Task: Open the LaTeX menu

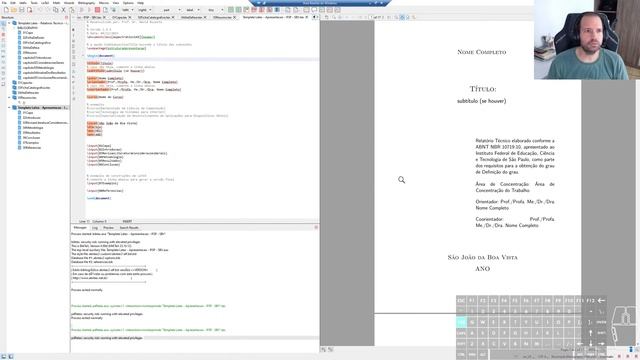Action: pyautogui.click(x=45, y=3)
